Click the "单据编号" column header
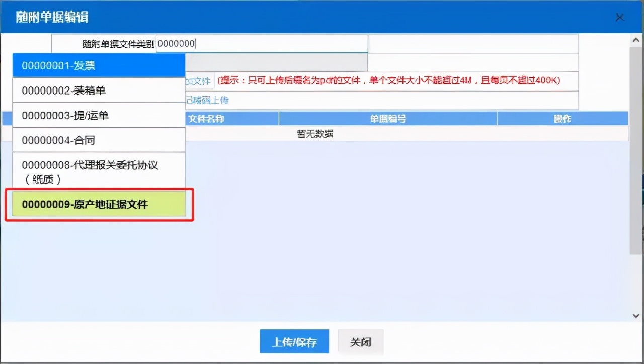The height and width of the screenshot is (364, 644). tap(387, 118)
